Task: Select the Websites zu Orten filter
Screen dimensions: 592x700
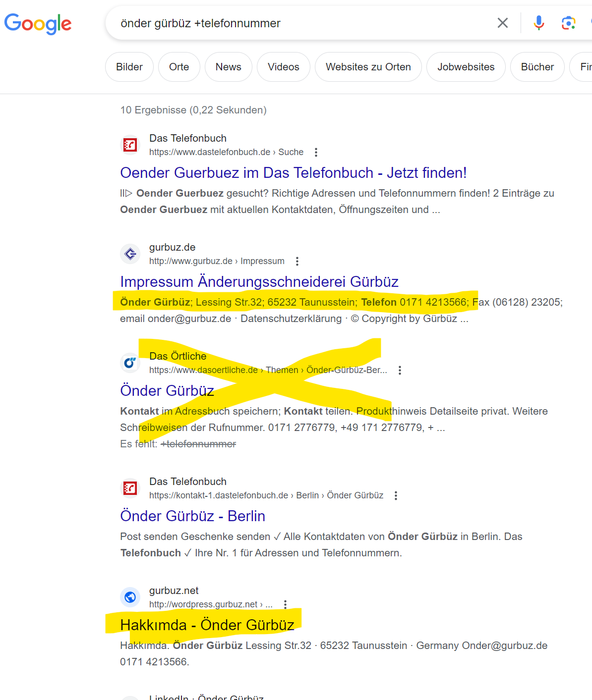Action: point(368,67)
